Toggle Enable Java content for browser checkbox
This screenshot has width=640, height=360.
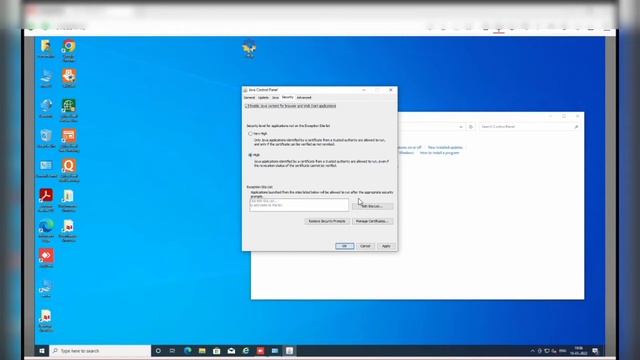pos(247,106)
